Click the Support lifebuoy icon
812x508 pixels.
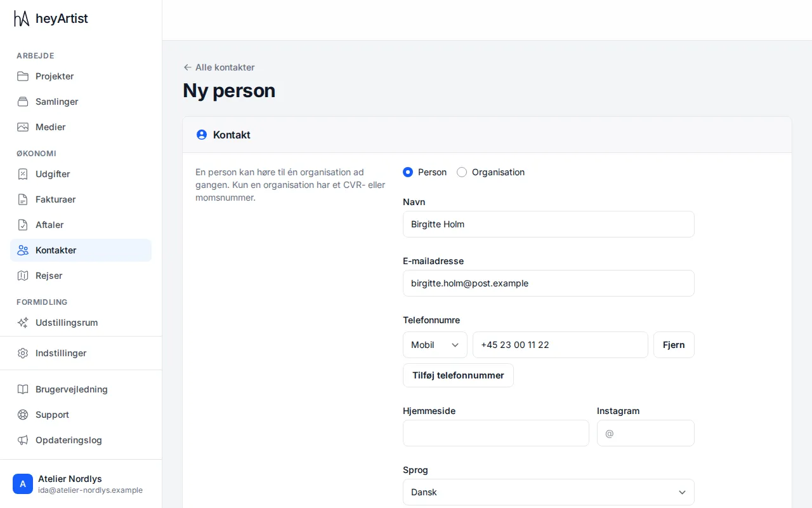23,415
